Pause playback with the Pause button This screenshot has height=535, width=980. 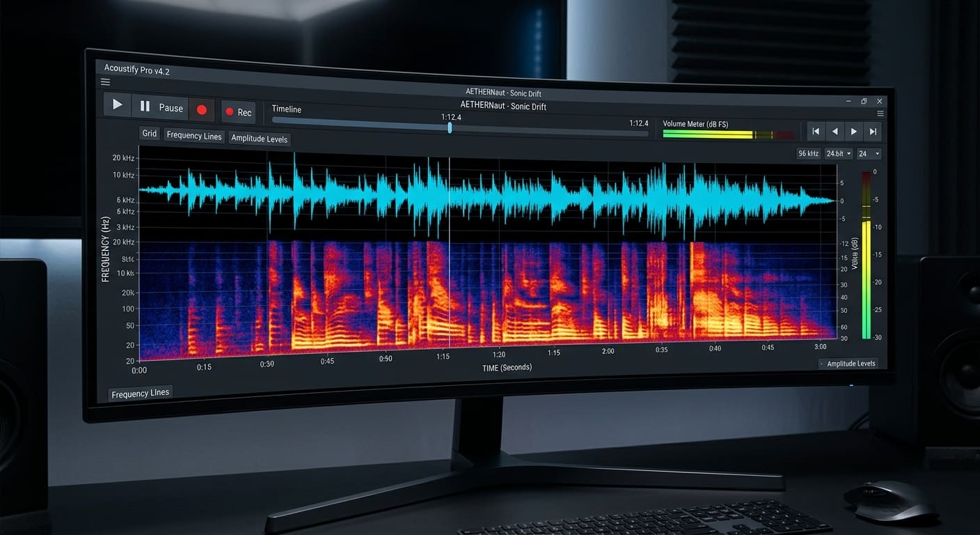(160, 107)
